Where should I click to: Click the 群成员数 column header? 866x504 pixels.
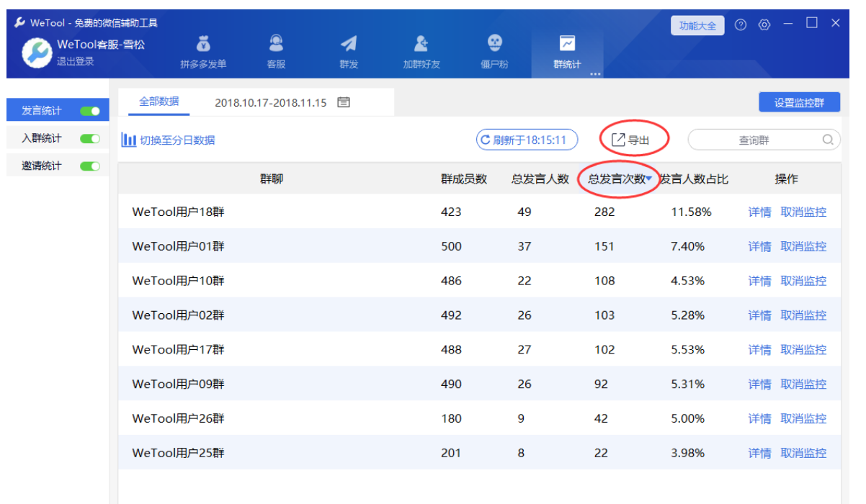click(x=464, y=179)
